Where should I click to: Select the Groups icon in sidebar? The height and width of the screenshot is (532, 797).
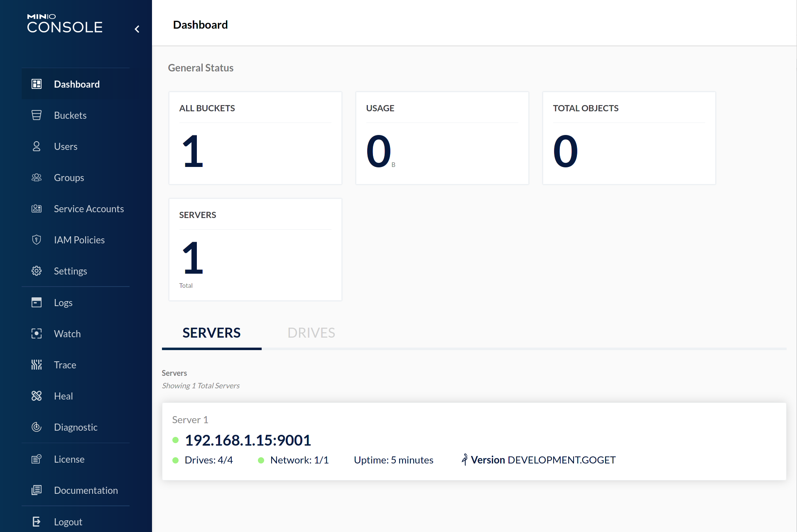click(x=37, y=178)
